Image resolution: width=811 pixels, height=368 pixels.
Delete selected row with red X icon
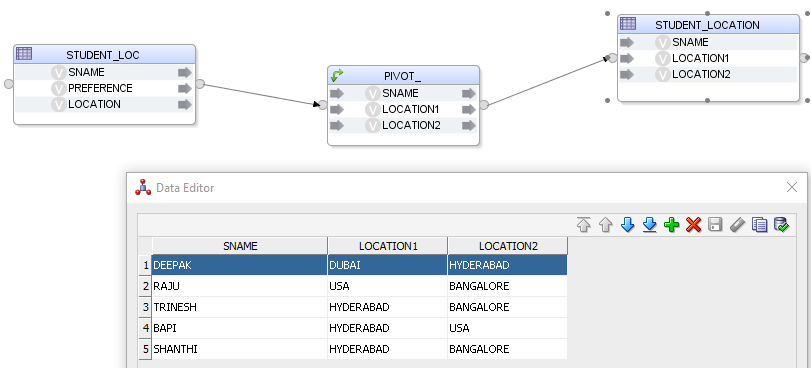tap(693, 225)
